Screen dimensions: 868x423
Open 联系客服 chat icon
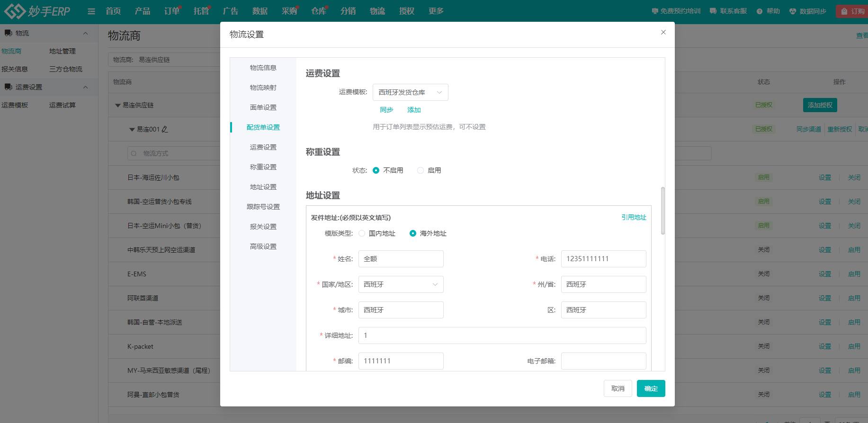click(x=713, y=11)
